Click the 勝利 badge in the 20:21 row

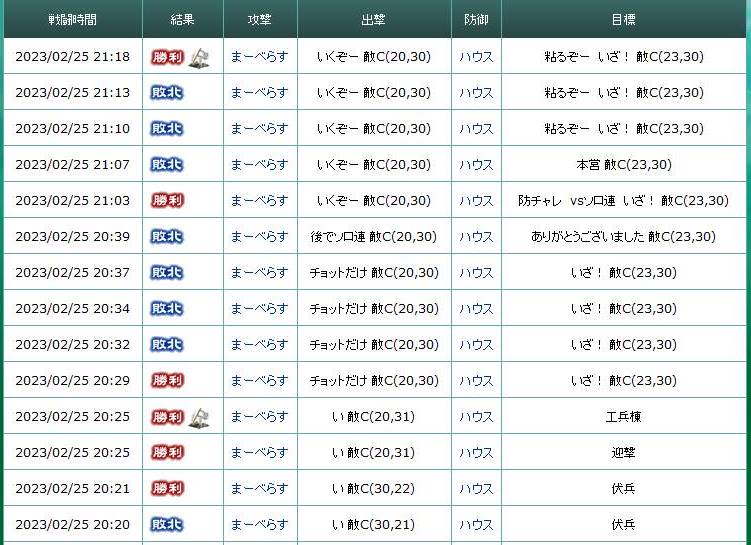click(167, 489)
